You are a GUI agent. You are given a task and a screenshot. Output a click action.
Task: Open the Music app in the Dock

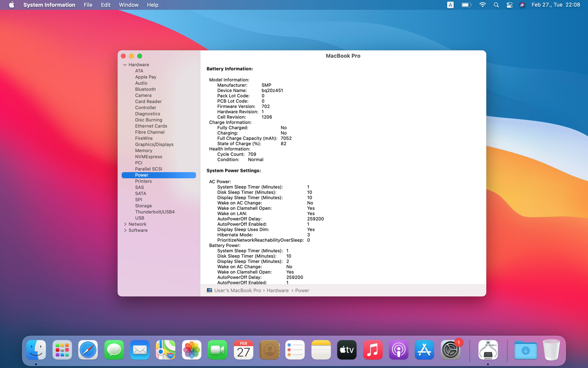point(373,350)
